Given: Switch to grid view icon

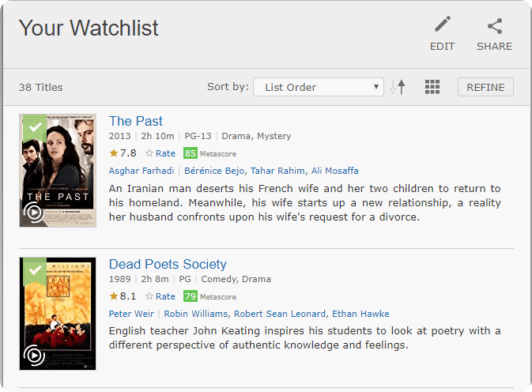Looking at the screenshot, I should tap(432, 87).
